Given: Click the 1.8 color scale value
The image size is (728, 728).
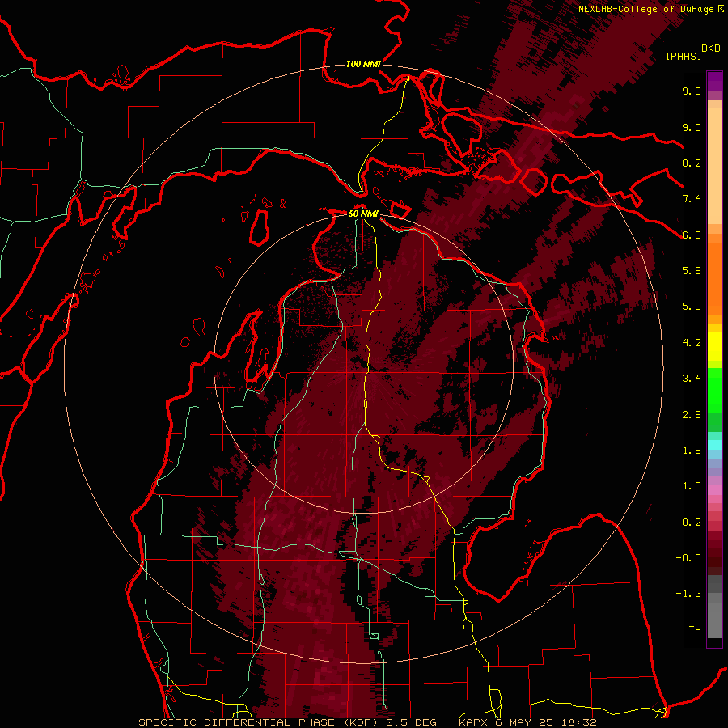Looking at the screenshot, I should point(692,451).
